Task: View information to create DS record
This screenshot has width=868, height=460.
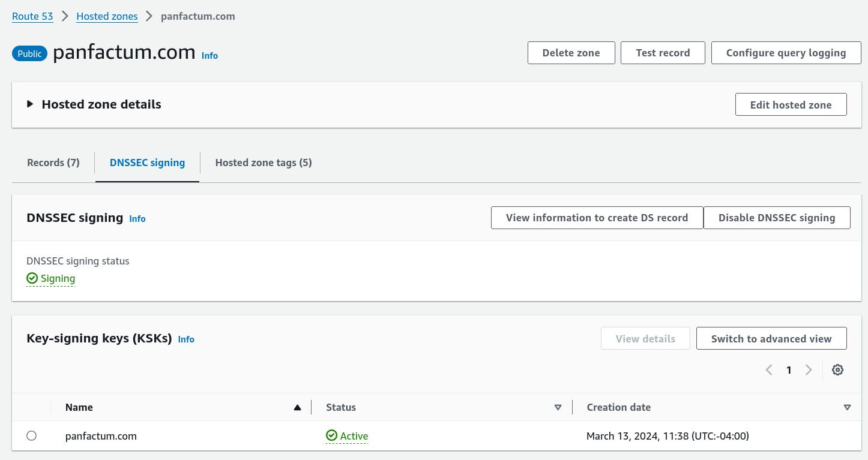Action: (597, 218)
